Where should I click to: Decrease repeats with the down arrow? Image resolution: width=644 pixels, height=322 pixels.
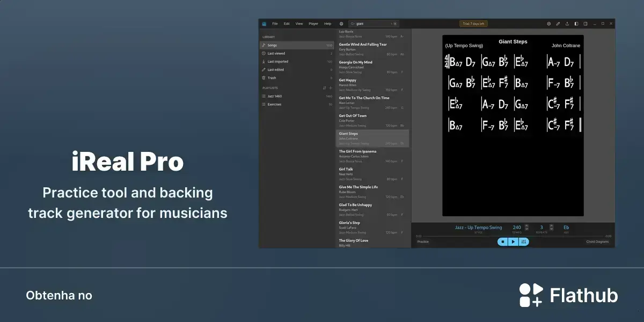[550, 230]
